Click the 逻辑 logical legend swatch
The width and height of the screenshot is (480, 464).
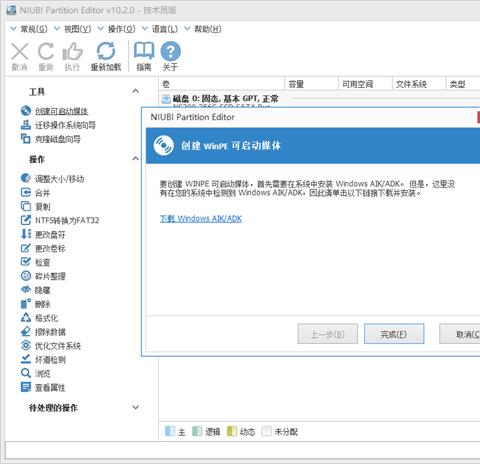tap(197, 431)
